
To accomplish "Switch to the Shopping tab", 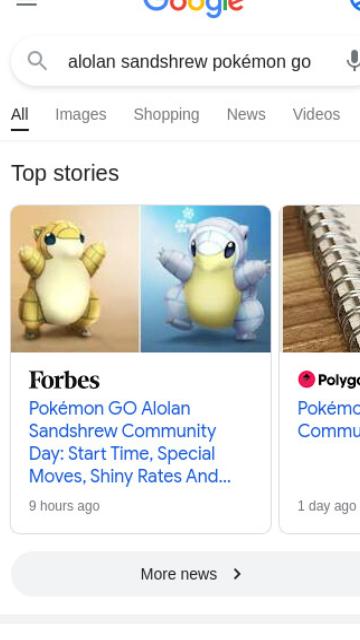I will point(167,115).
